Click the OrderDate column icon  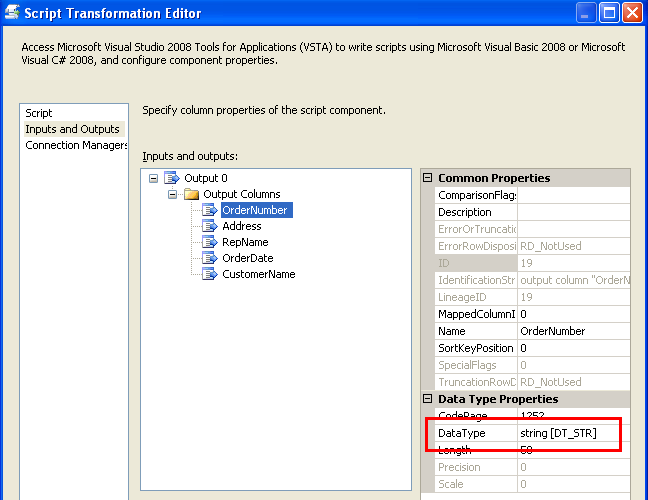[x=210, y=258]
